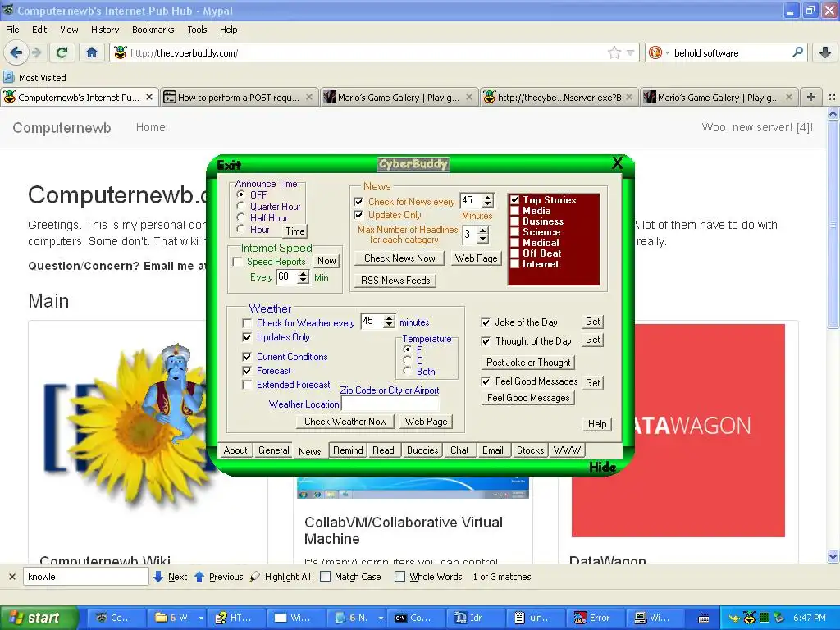Open the History menu

105,30
